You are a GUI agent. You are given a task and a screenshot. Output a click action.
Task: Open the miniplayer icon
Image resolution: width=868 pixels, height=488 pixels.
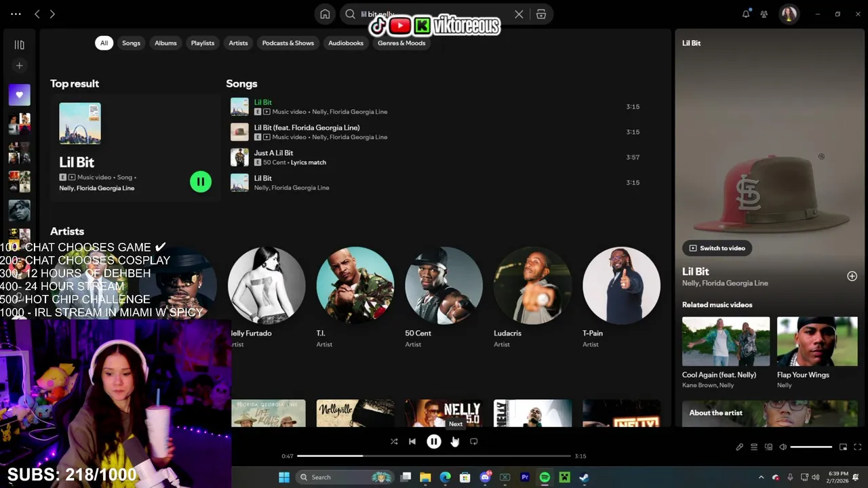tap(843, 447)
